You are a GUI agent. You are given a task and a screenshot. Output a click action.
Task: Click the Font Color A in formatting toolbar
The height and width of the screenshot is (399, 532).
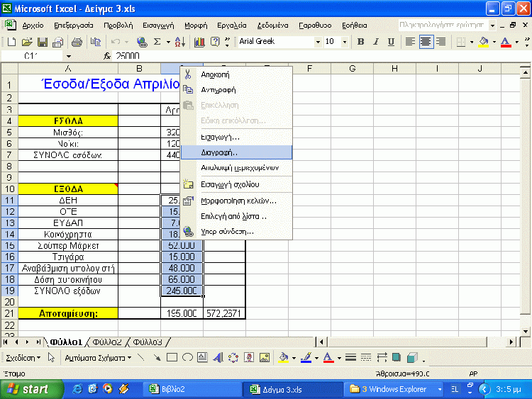(506, 42)
